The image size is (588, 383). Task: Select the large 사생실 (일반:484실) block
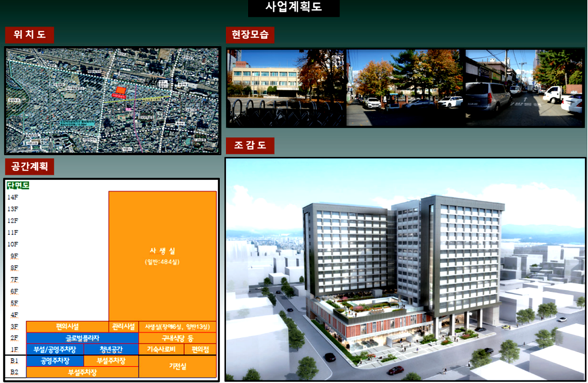coord(162,256)
